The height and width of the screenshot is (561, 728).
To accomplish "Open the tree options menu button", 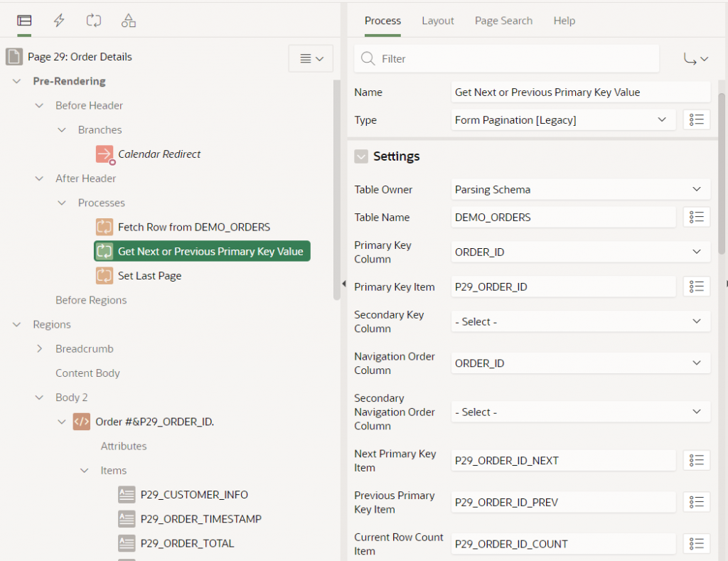I will (x=311, y=58).
